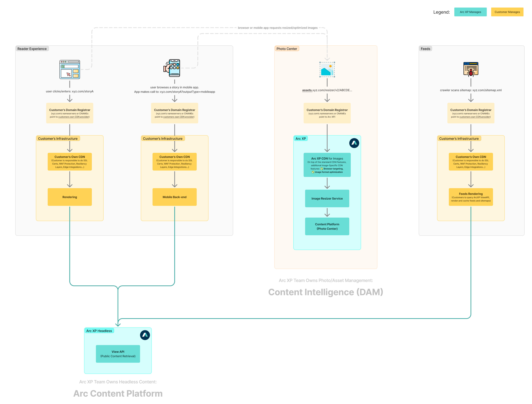Screen dimensions: 532x404
Task: Click the Arc XP logo in Photo Center
Action: tap(354, 143)
